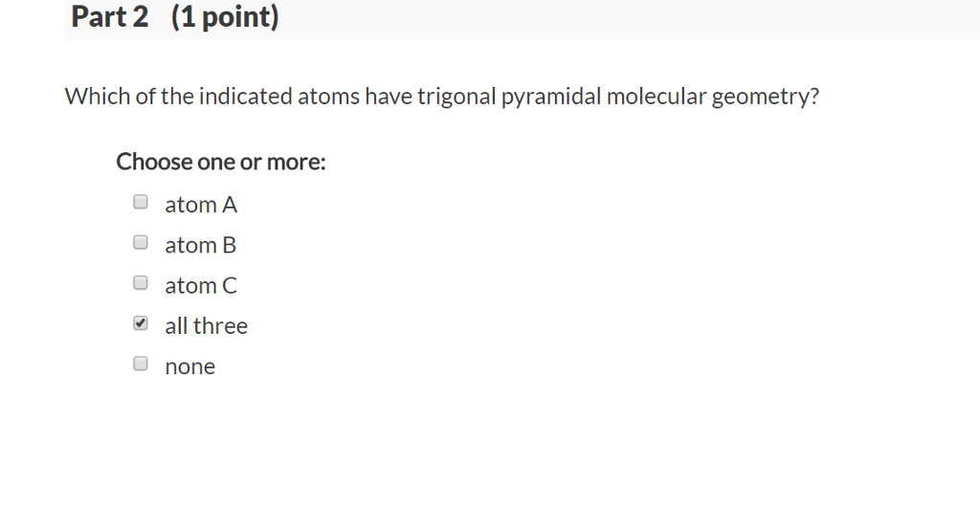The height and width of the screenshot is (530, 980).
Task: Click the 'atom C' answer label
Action: (201, 285)
